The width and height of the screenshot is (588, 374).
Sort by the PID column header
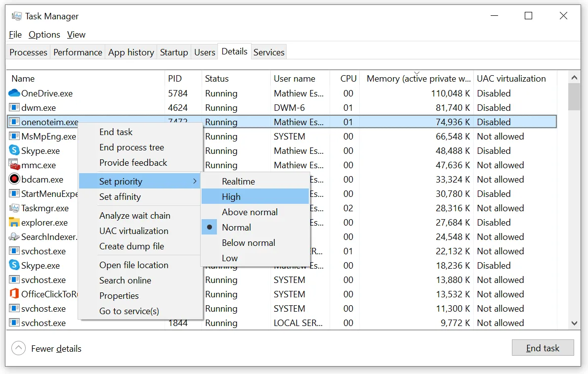tap(183, 79)
